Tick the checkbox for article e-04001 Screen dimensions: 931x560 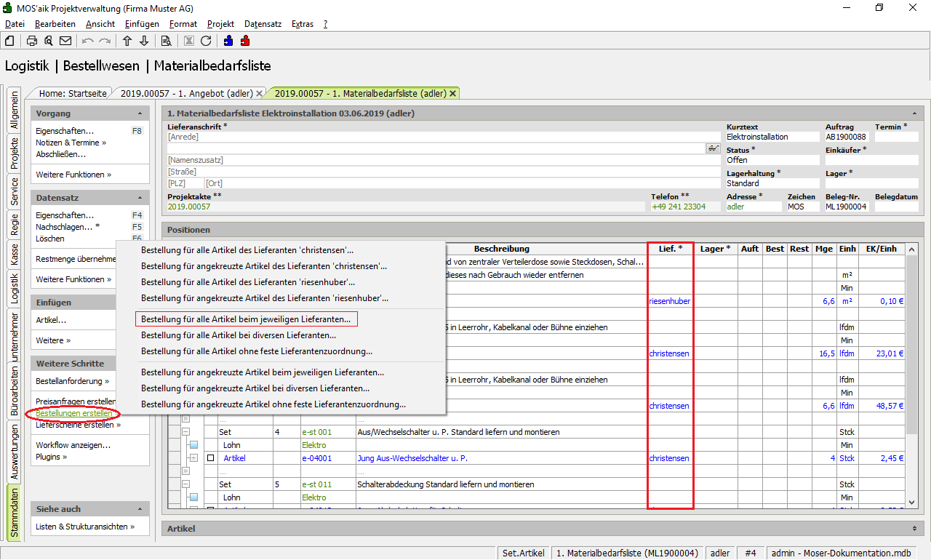(x=210, y=458)
